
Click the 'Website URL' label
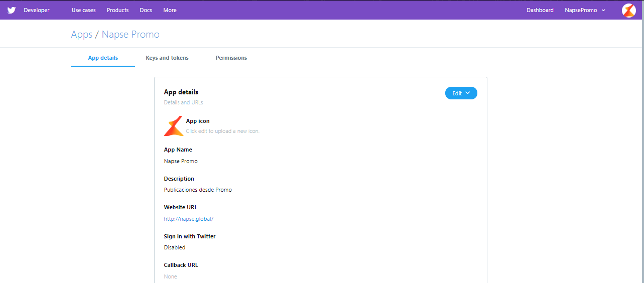[x=181, y=207]
